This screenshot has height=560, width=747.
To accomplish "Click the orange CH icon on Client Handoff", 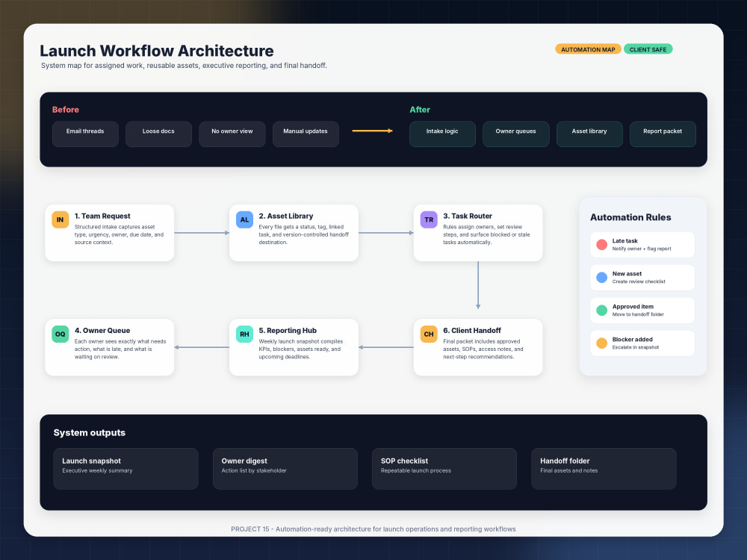I will point(429,334).
